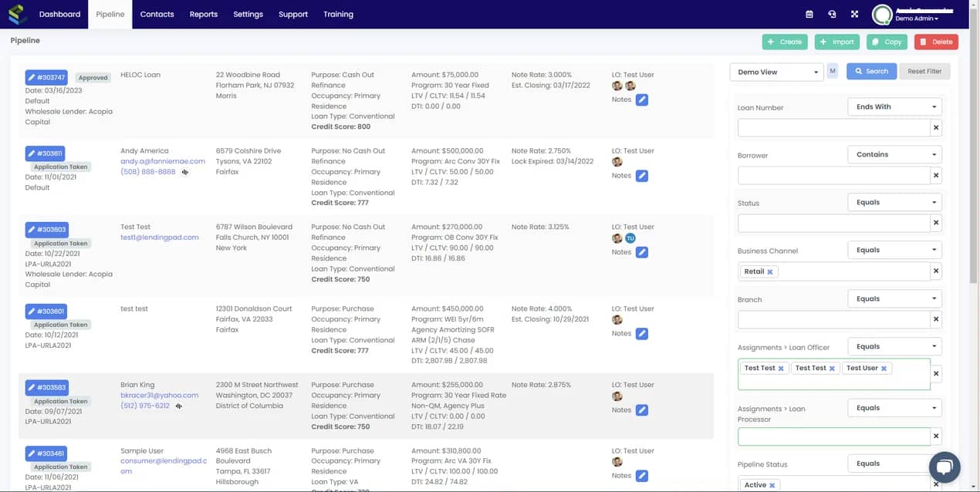Change Loan Number match to something other than Ends With
Viewport: 980px width, 492px height.
pyautogui.click(x=894, y=107)
